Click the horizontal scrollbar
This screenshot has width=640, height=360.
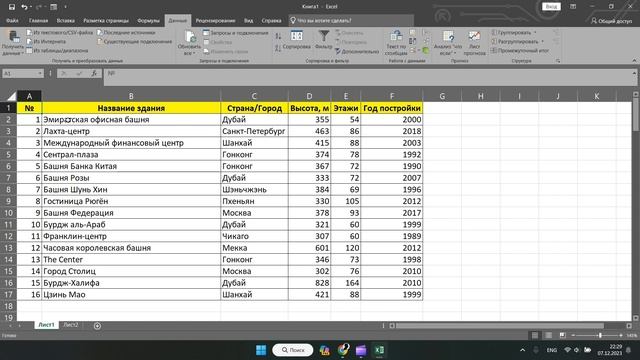tap(500, 326)
